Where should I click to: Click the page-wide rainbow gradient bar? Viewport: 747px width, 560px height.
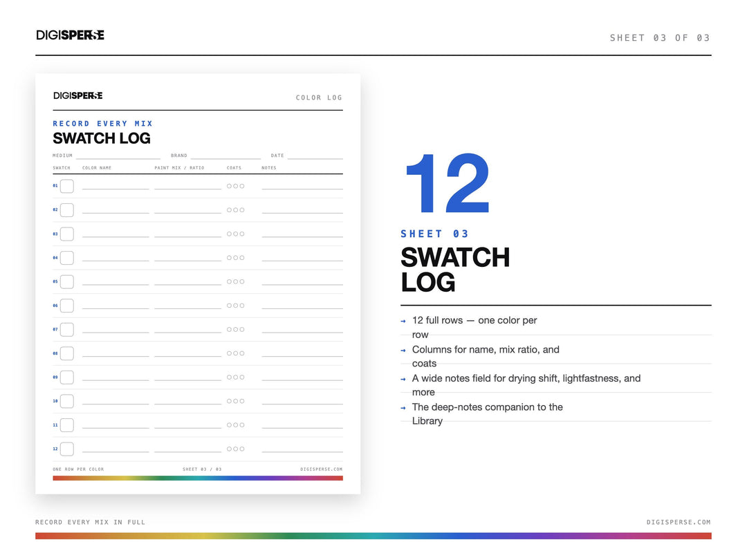tap(373, 536)
